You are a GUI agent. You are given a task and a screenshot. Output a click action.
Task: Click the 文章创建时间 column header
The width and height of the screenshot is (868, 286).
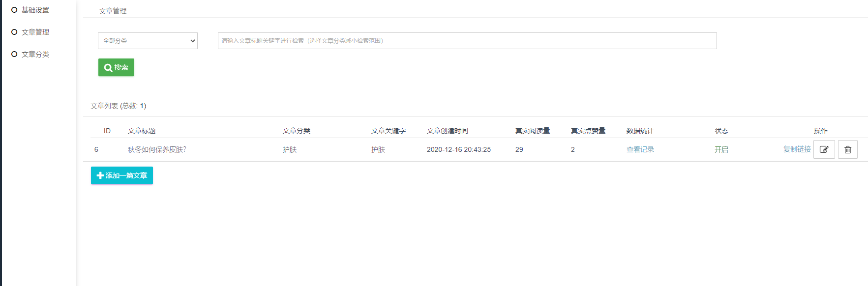447,131
